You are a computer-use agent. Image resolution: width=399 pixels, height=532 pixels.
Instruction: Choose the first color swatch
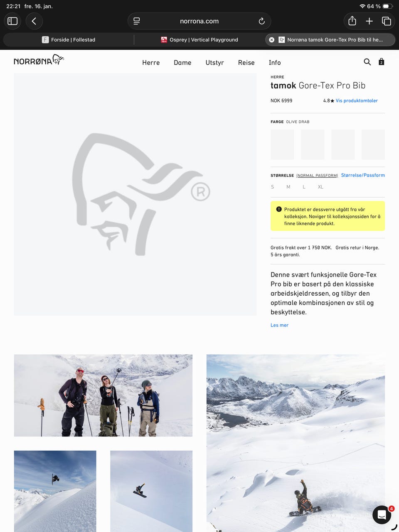[x=282, y=145]
